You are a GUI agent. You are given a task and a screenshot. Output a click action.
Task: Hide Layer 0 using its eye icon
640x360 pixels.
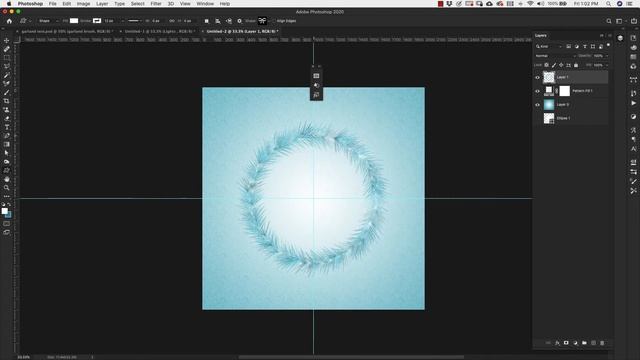pos(537,104)
